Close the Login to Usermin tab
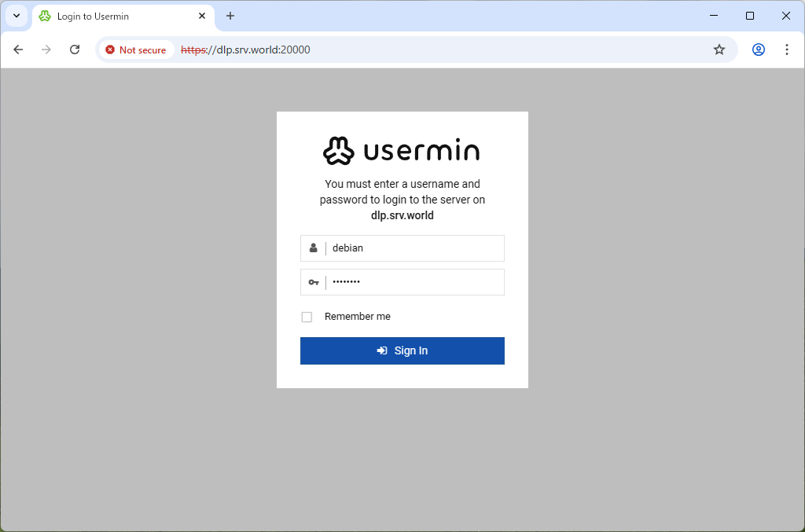This screenshot has width=805, height=532. pyautogui.click(x=202, y=16)
